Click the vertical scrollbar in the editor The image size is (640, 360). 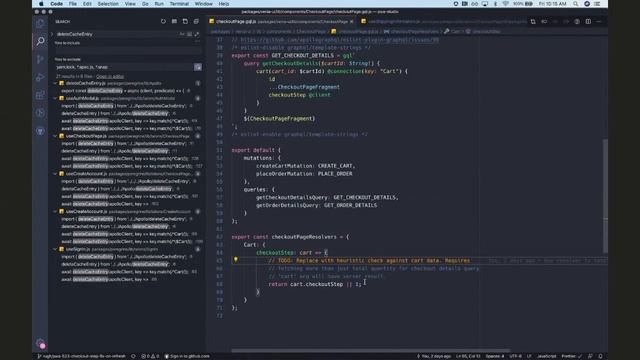point(605,196)
